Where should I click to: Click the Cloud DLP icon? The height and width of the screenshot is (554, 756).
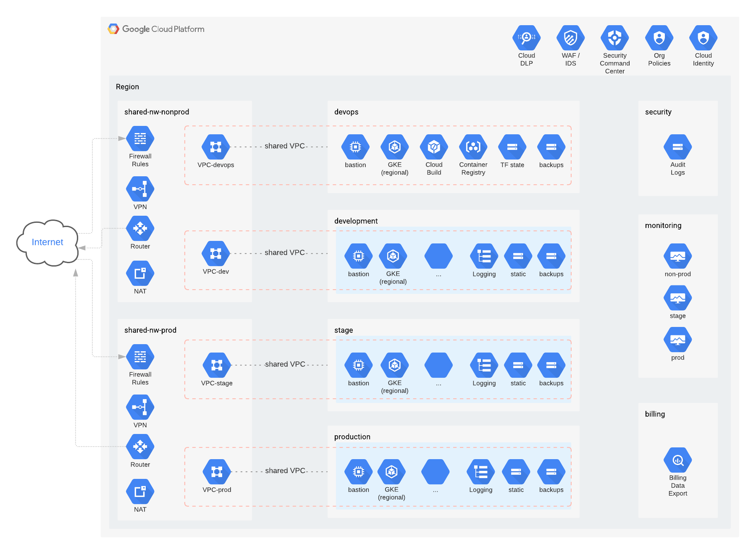pyautogui.click(x=526, y=38)
